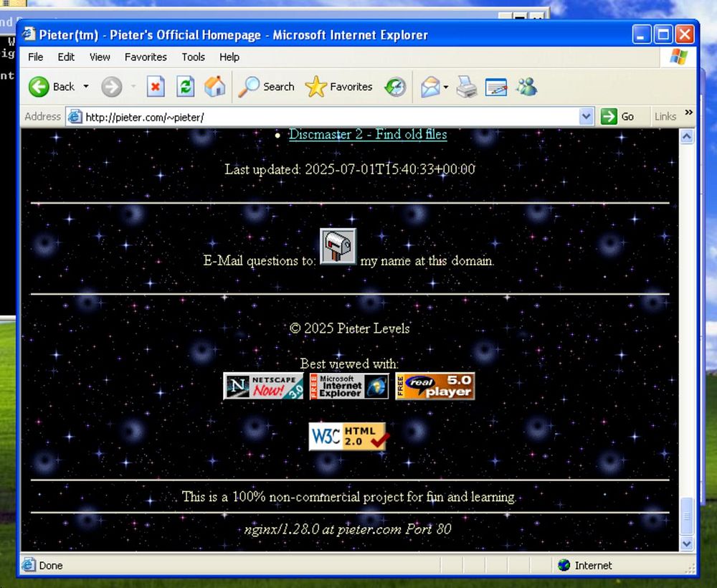The image size is (717, 588).
Task: Click the nginx/1.28.0 server footer text
Action: (x=348, y=529)
